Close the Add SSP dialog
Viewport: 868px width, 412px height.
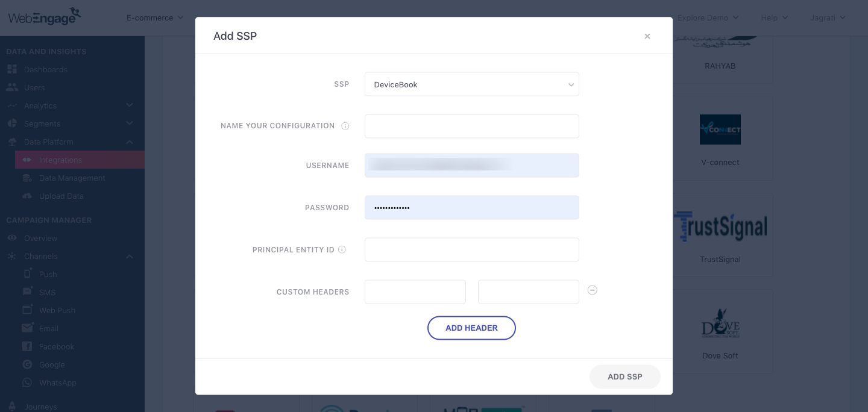coord(647,36)
